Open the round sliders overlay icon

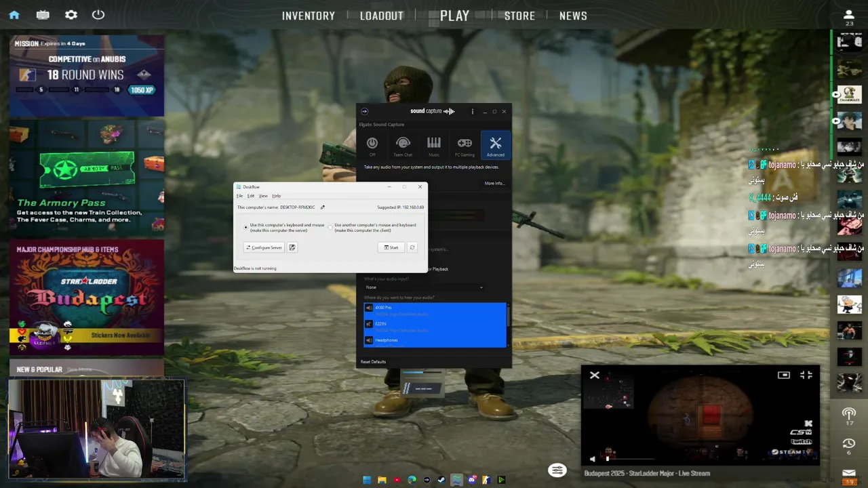557,471
